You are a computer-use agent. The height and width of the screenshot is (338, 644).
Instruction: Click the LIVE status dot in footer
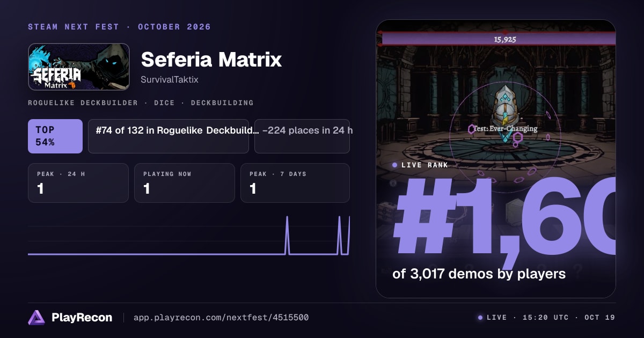[480, 318]
